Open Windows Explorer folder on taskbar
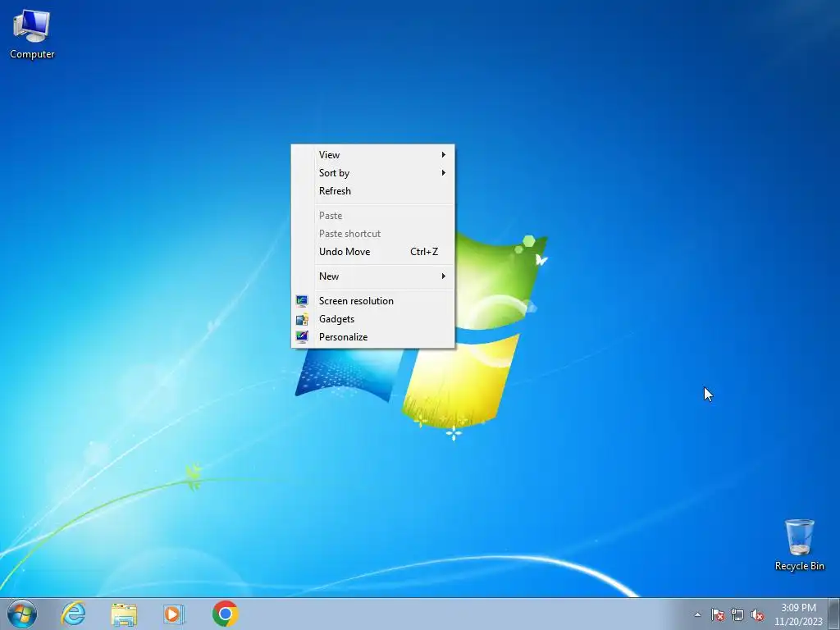840x630 pixels. 124,614
